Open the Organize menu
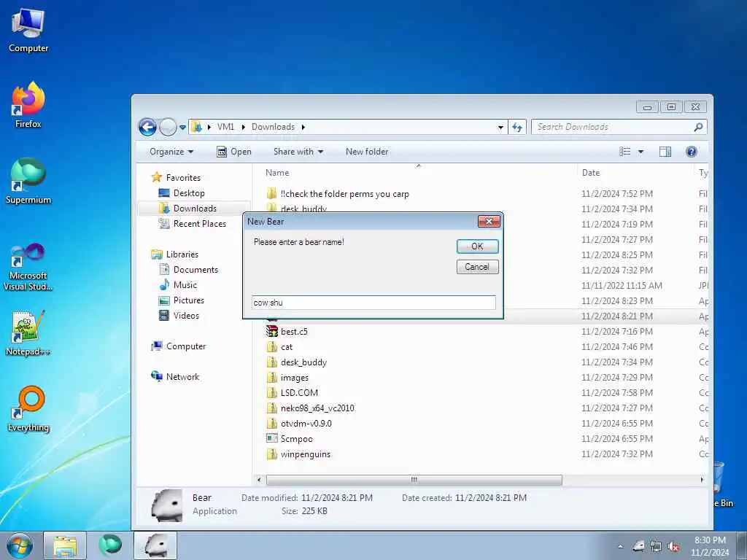Viewport: 747px width, 560px height. tap(171, 152)
